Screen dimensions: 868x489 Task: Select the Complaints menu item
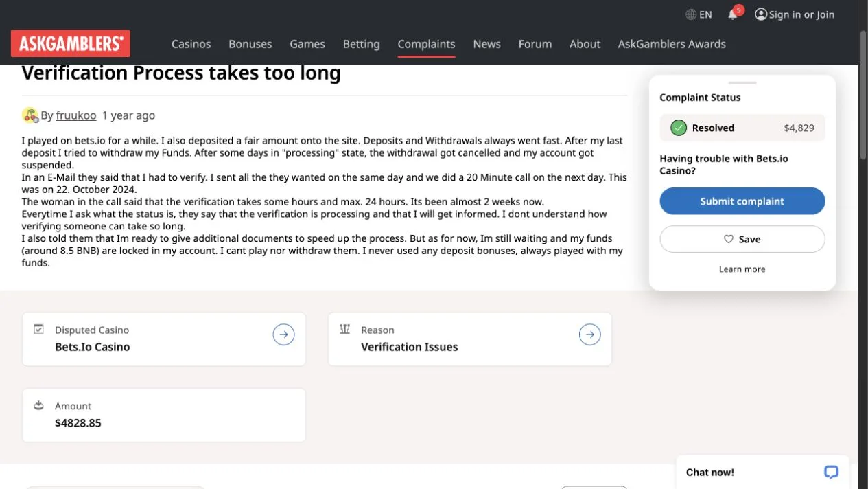tap(426, 44)
